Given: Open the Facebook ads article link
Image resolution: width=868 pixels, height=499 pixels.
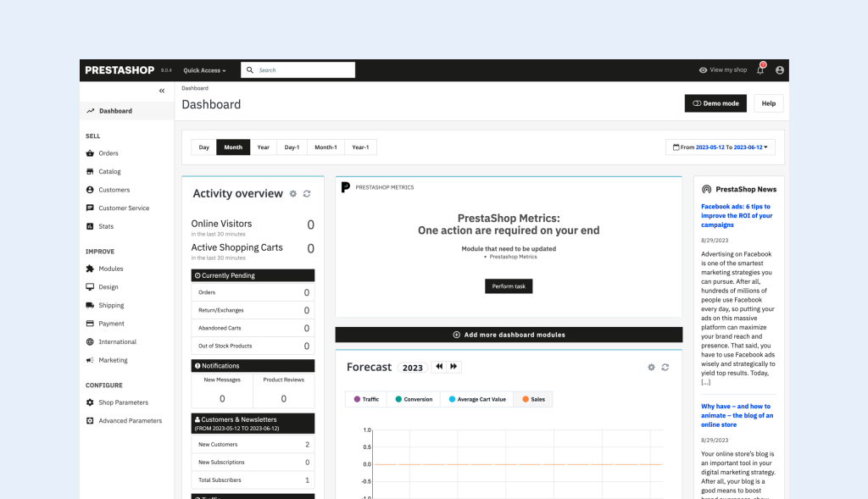Looking at the screenshot, I should [737, 215].
